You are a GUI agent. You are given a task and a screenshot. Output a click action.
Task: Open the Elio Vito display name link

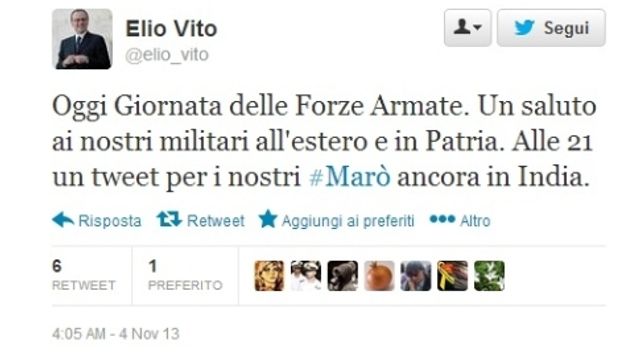tap(171, 29)
